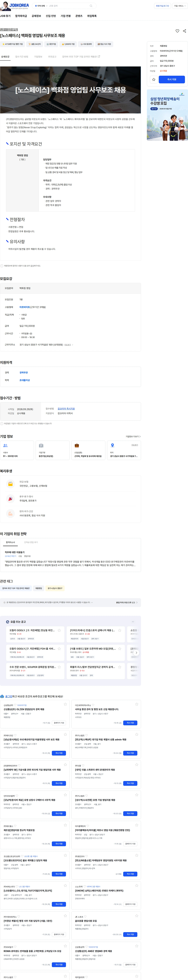Click 회원가입/로그인 button
Viewport: 188px width, 980px height.
click(x=162, y=6)
